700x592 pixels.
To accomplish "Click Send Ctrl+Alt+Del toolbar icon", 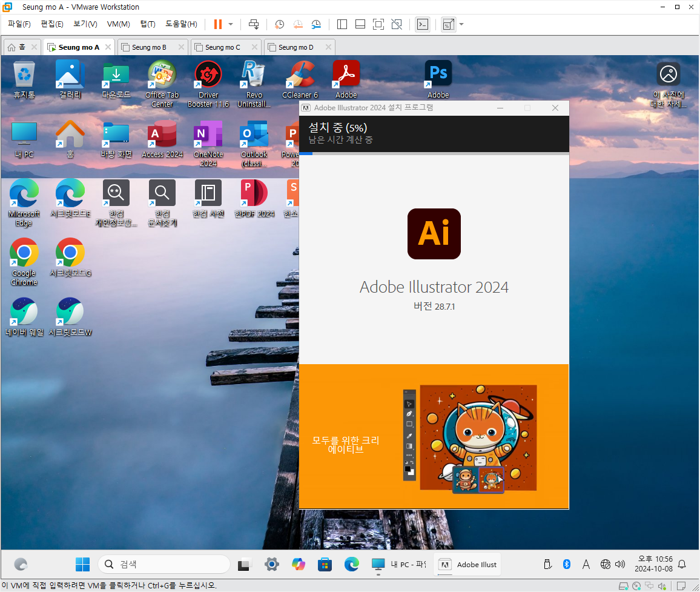I will pos(254,24).
